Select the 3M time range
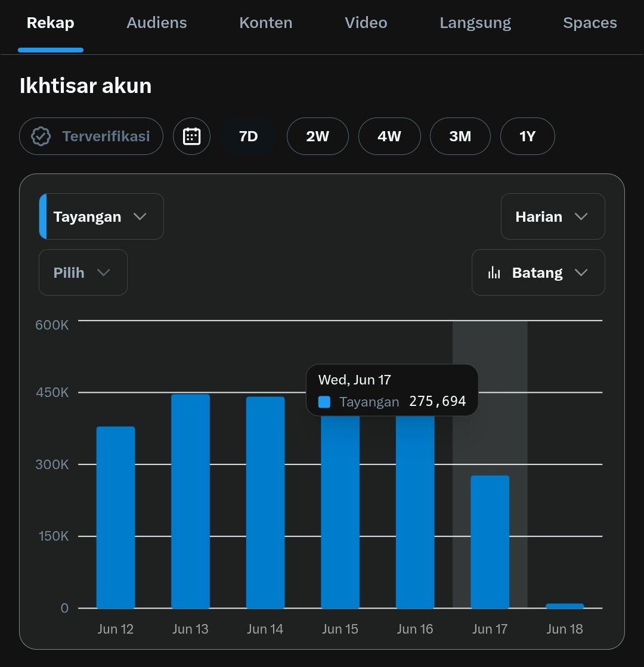 (460, 136)
